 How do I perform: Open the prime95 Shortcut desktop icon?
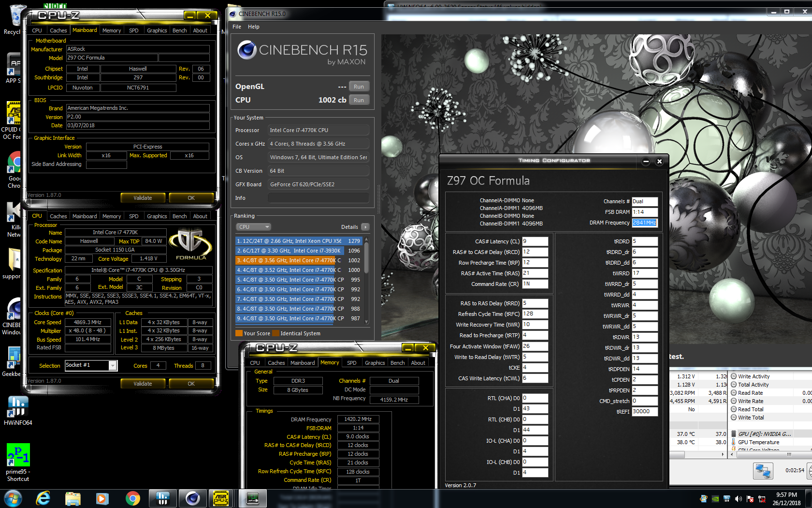(18, 462)
